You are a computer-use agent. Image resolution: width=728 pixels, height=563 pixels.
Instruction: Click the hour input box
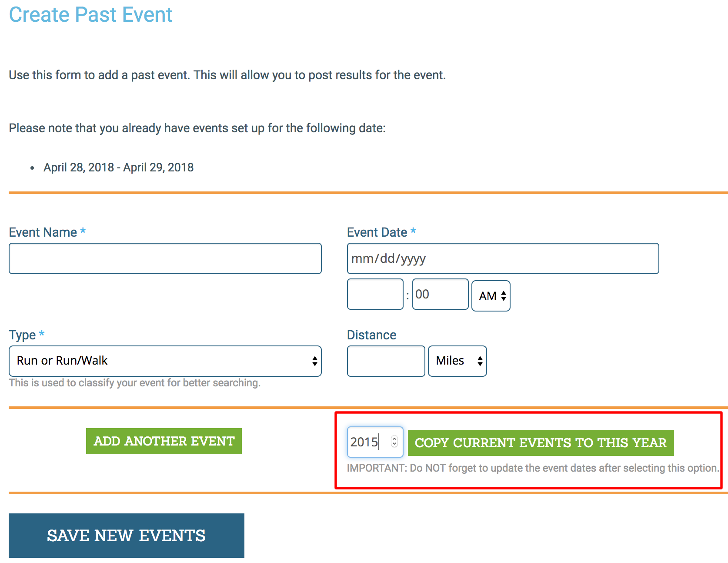click(x=375, y=294)
